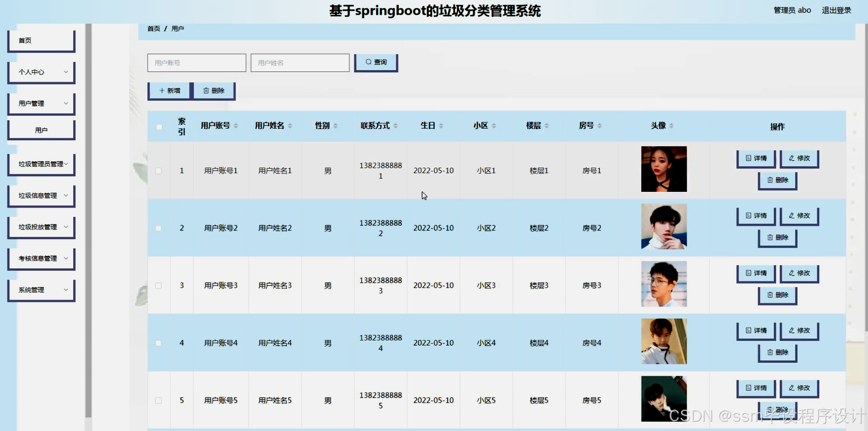Expand the 系统管理 sidebar section
Screen dimensions: 868x431
click(x=41, y=290)
